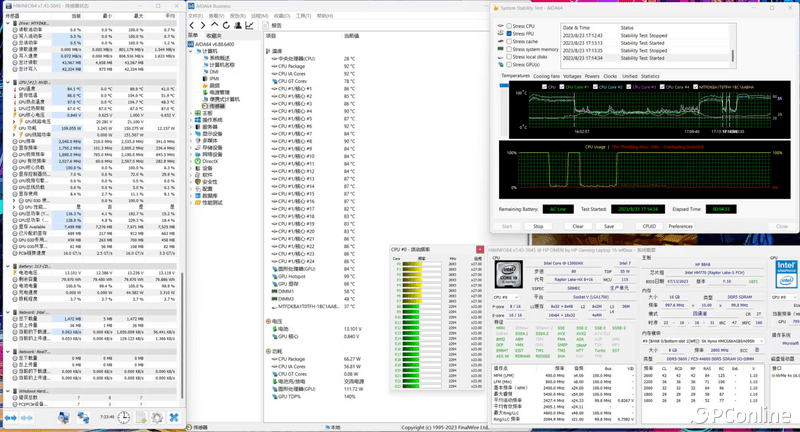Click the stability log list scrollbar
Screen dimensions: 800x432
(x=733, y=56)
